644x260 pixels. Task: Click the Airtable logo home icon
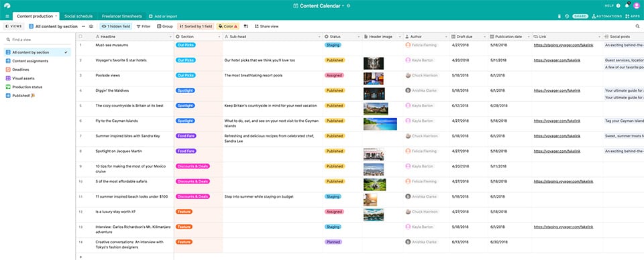[x=7, y=6]
